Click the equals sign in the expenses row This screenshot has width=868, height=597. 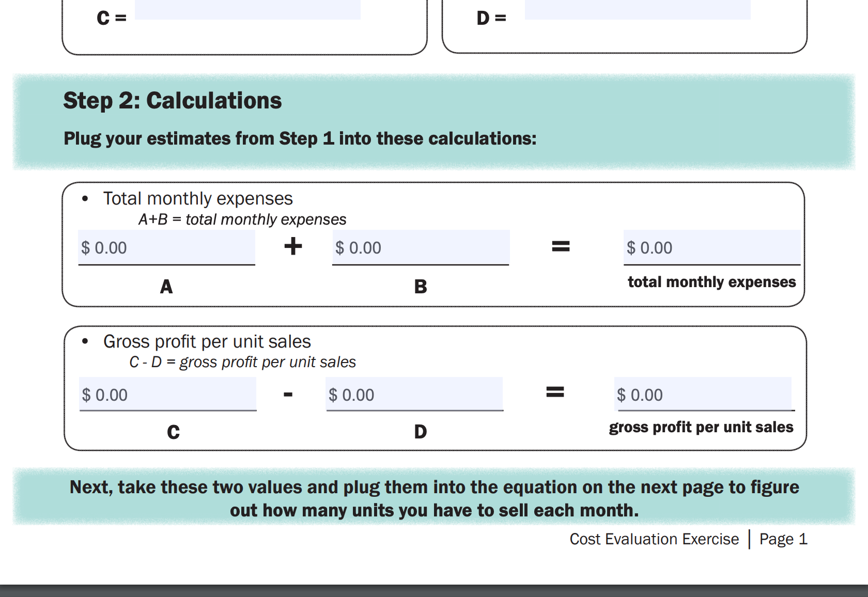coord(561,246)
